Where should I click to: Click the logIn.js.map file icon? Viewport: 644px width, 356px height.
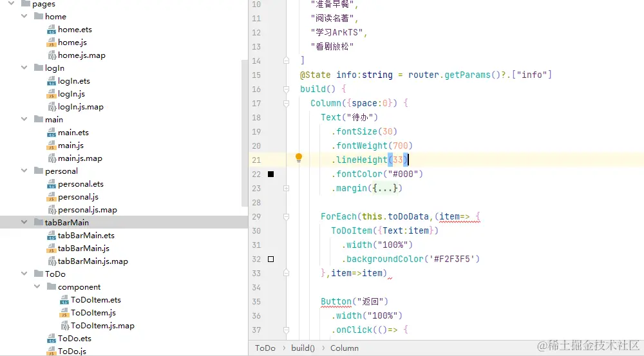coord(52,107)
